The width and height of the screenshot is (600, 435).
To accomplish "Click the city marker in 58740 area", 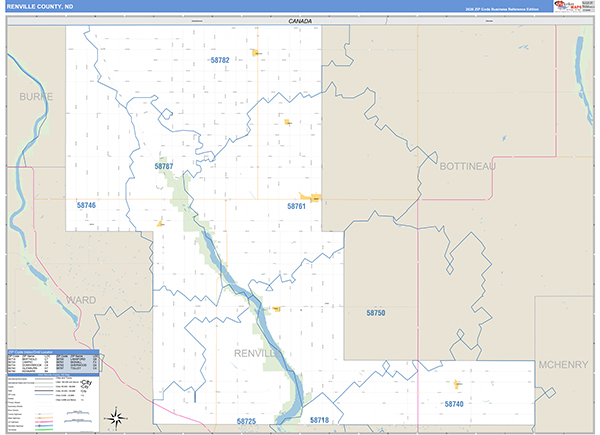I will [x=456, y=384].
